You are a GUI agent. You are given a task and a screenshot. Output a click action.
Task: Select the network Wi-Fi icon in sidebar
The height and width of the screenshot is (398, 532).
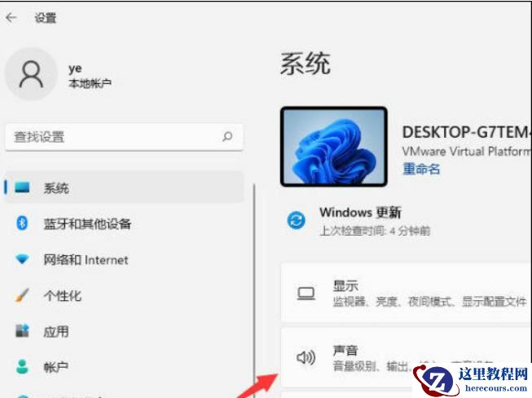[22, 259]
